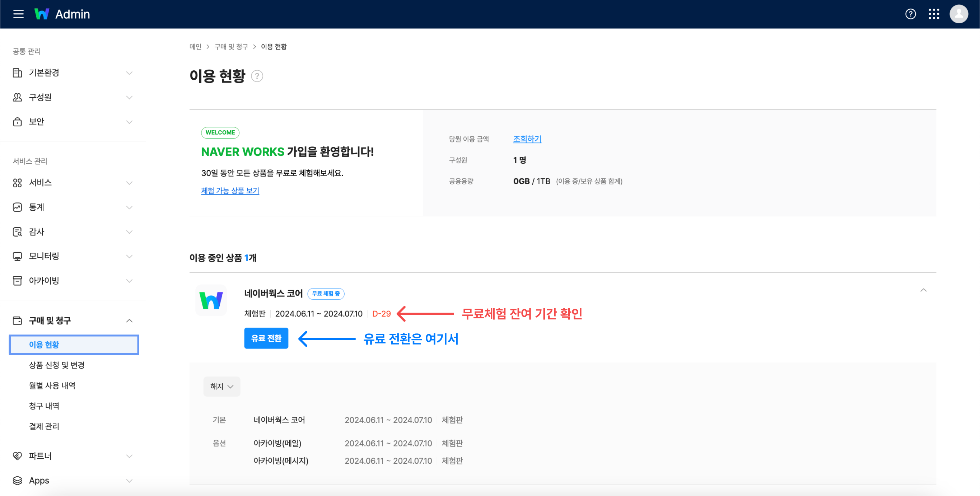Open the app launcher grid icon
This screenshot has width=980, height=496.
click(934, 14)
